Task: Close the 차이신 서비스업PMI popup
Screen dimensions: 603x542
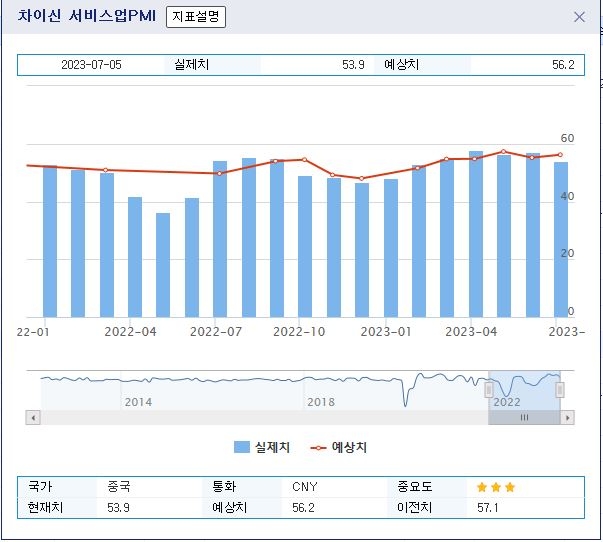Action: tap(579, 17)
